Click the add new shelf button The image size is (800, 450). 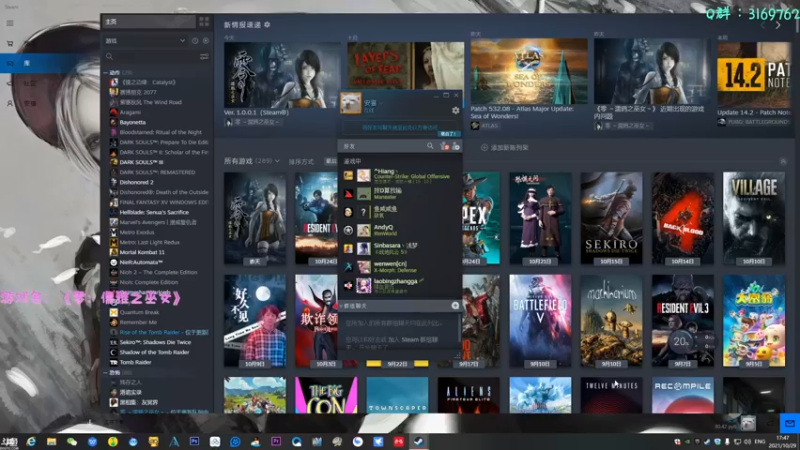(505, 147)
